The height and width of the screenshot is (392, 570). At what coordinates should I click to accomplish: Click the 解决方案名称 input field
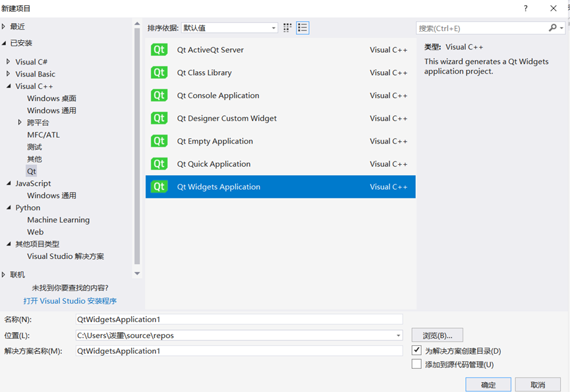click(239, 351)
